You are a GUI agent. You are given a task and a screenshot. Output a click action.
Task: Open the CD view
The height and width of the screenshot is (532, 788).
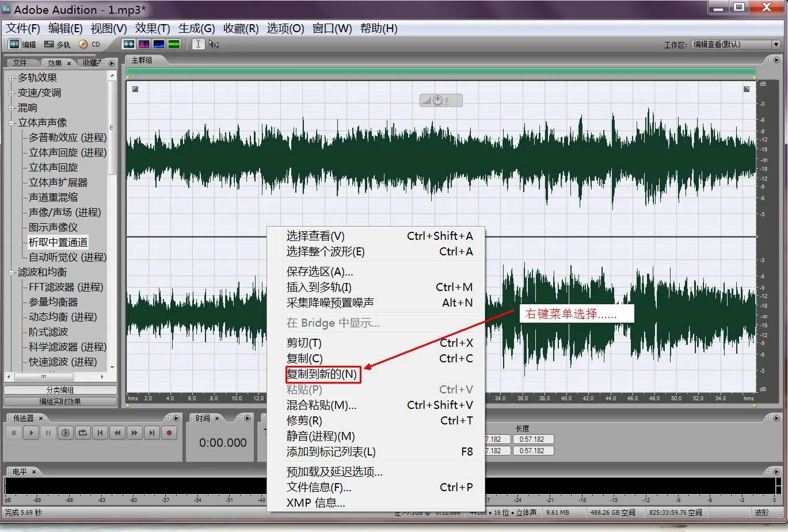89,44
